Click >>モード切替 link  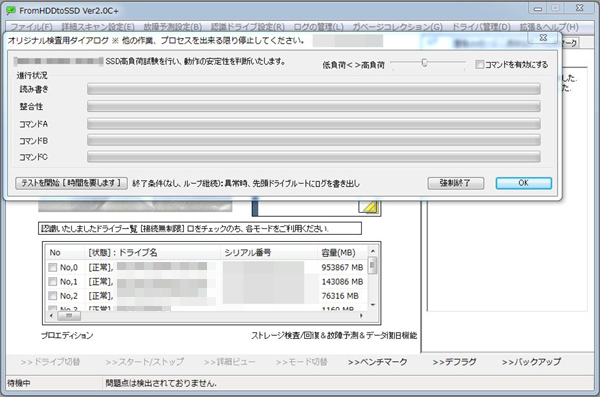coord(302,362)
